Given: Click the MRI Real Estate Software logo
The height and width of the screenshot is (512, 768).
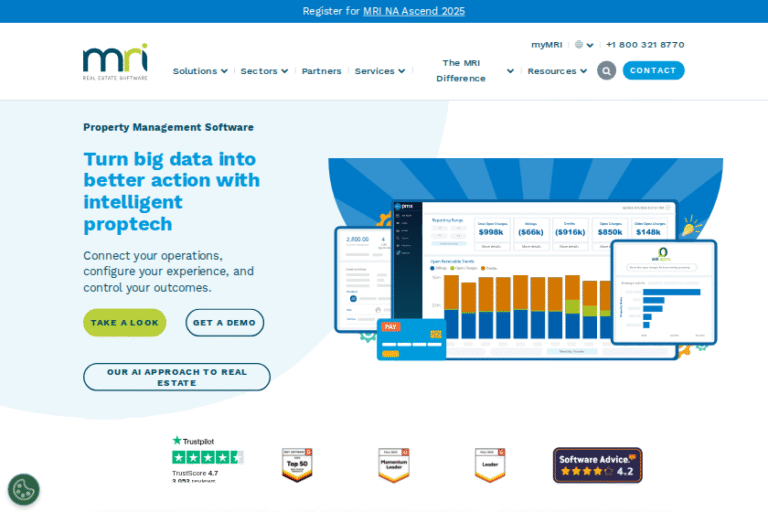Looking at the screenshot, I should tap(115, 62).
